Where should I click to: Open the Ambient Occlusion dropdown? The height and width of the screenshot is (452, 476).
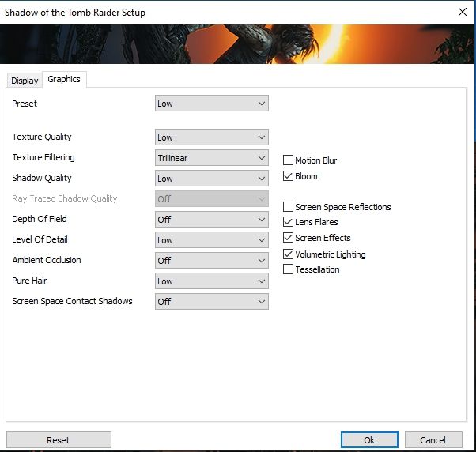click(x=212, y=261)
